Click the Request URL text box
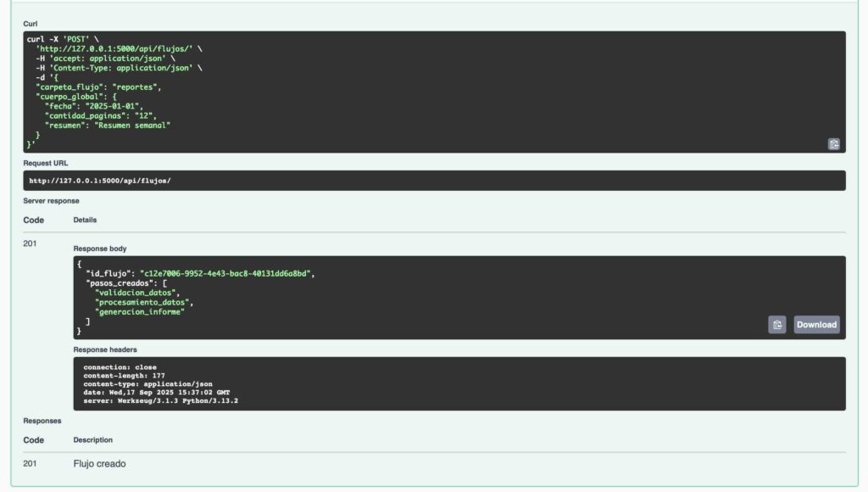 [434, 181]
